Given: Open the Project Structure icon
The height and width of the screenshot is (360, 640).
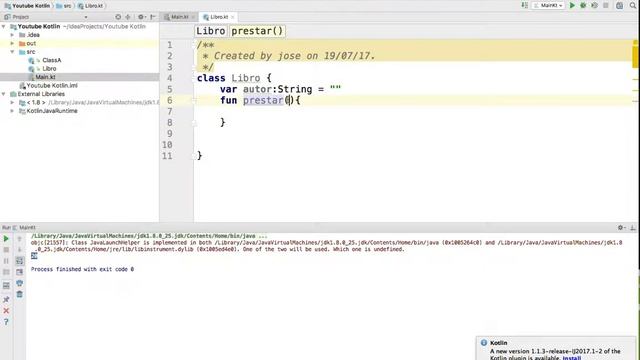Looking at the screenshot, I should pos(620,5).
